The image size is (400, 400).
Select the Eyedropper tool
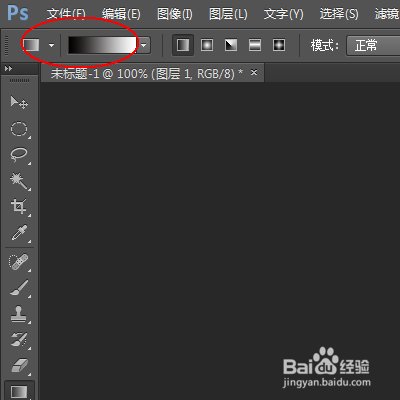(x=19, y=232)
